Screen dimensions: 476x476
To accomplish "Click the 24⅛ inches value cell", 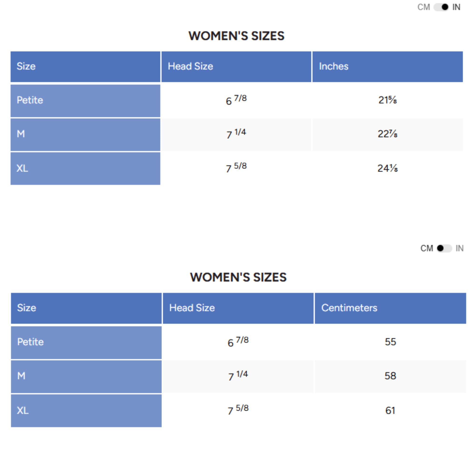I will point(387,168).
